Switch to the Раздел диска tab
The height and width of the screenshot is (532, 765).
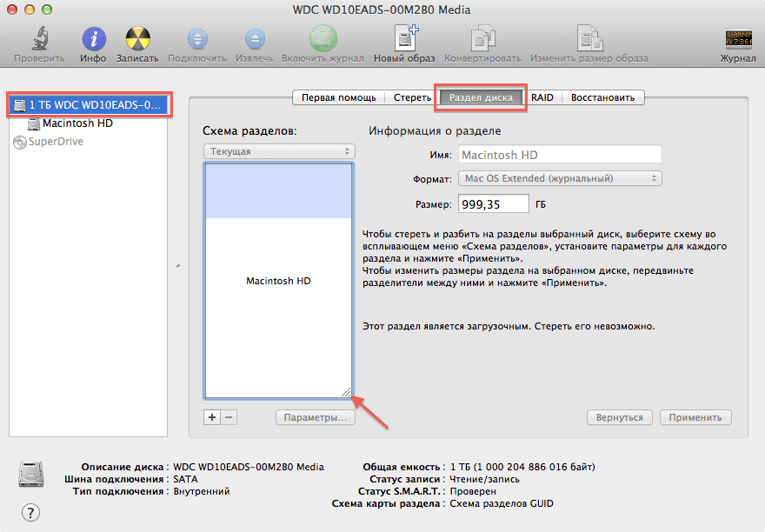tap(481, 97)
